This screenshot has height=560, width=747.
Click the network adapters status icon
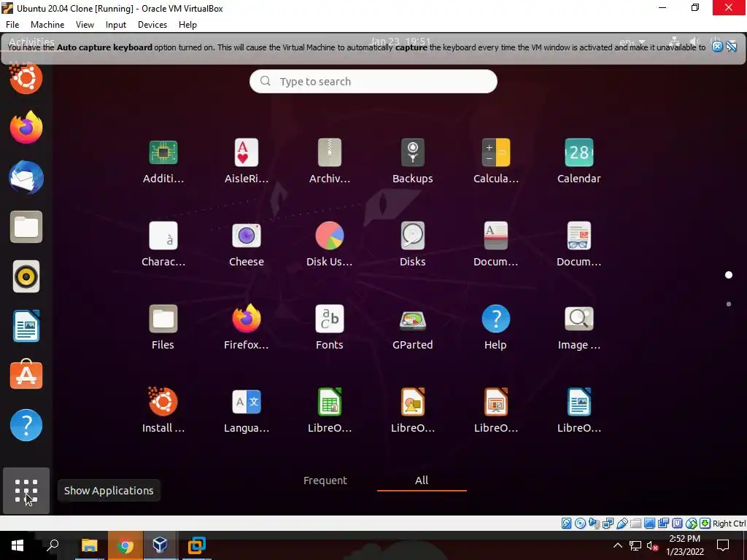coord(608,524)
